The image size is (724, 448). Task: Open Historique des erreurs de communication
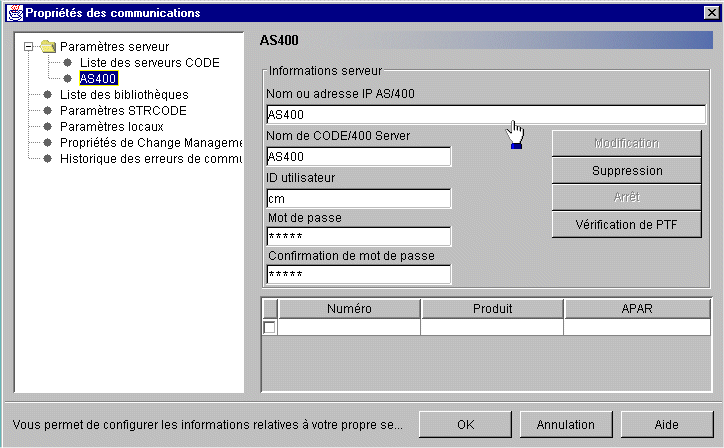click(150, 159)
